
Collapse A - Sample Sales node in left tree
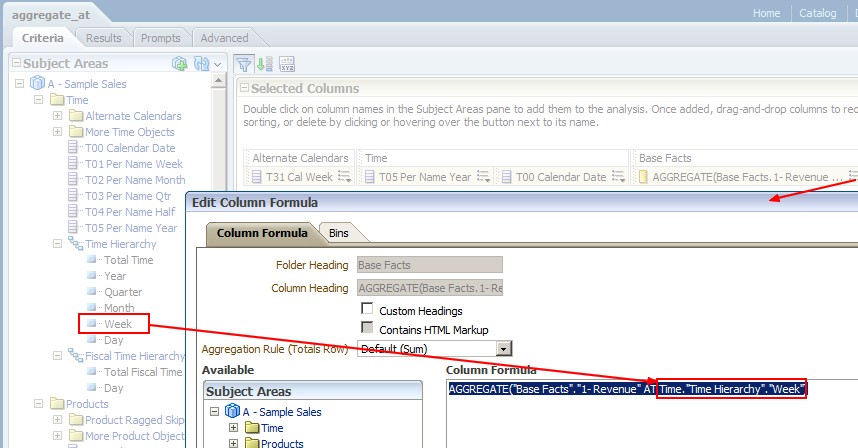click(x=20, y=84)
